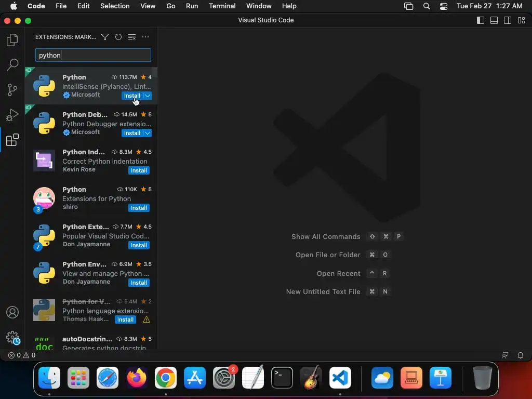Refresh the extensions list

118,37
